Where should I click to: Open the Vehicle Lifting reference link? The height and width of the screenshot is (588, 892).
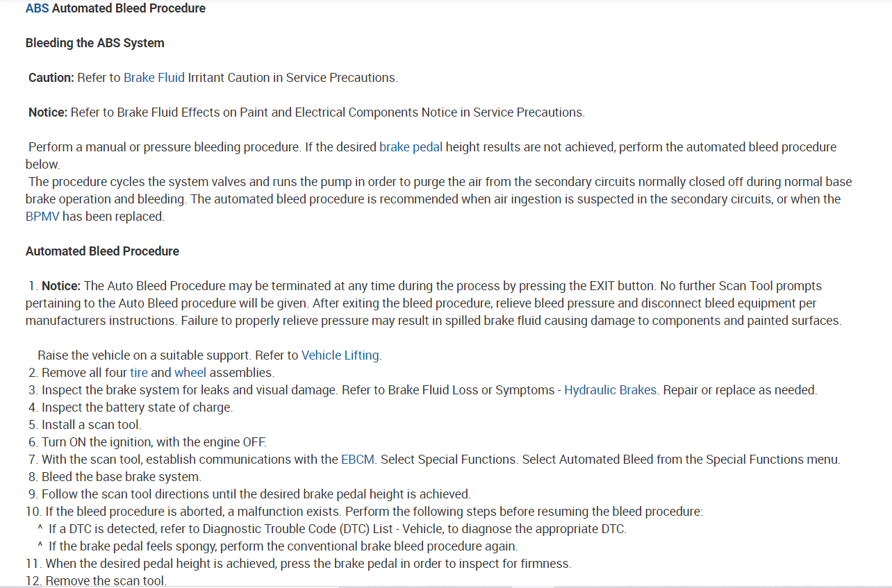340,355
